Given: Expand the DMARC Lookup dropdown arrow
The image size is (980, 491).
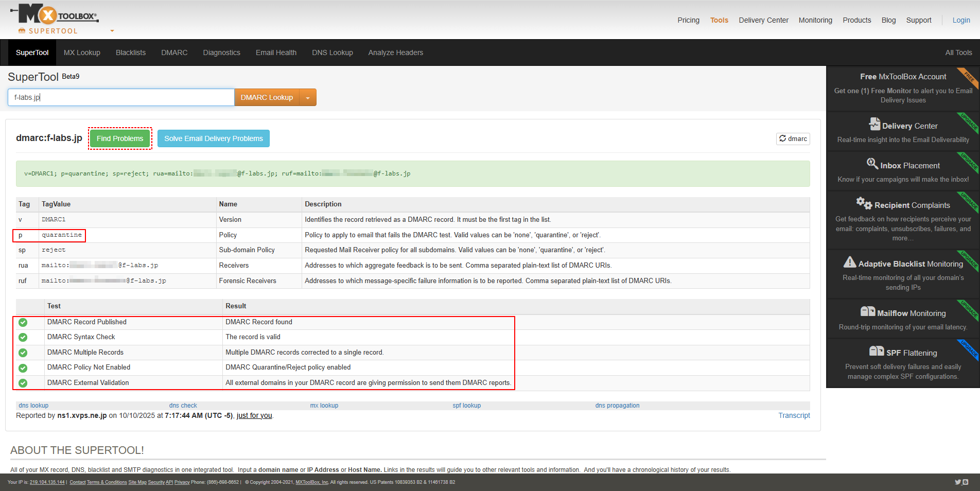Looking at the screenshot, I should [308, 98].
